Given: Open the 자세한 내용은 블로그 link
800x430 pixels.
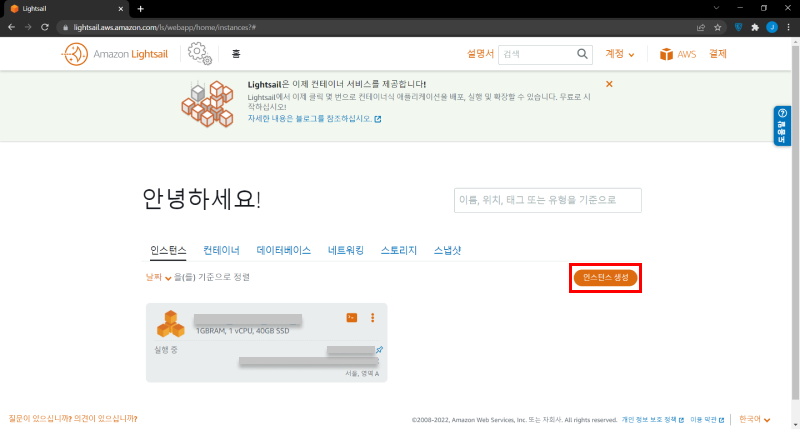Looking at the screenshot, I should (310, 118).
